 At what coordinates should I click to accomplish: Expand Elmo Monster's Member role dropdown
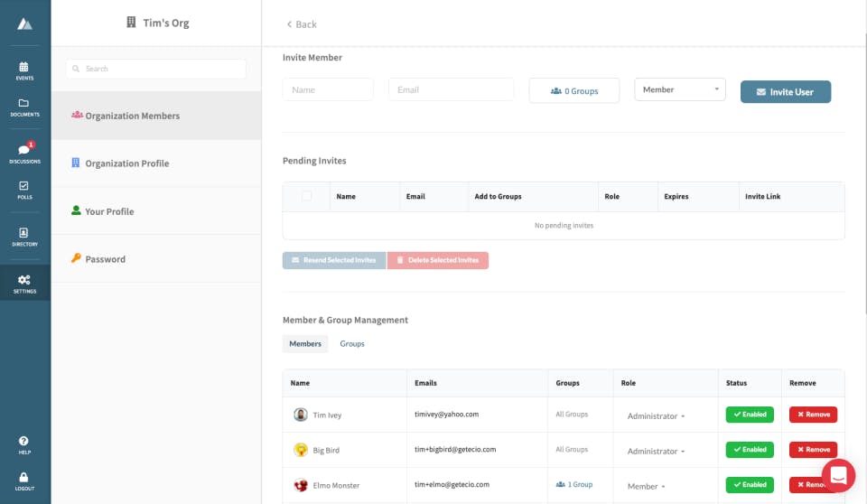tap(647, 486)
